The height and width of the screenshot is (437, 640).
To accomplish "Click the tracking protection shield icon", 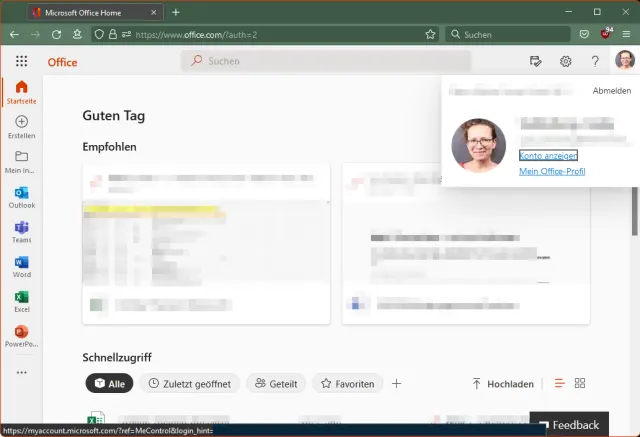I will pos(99,35).
